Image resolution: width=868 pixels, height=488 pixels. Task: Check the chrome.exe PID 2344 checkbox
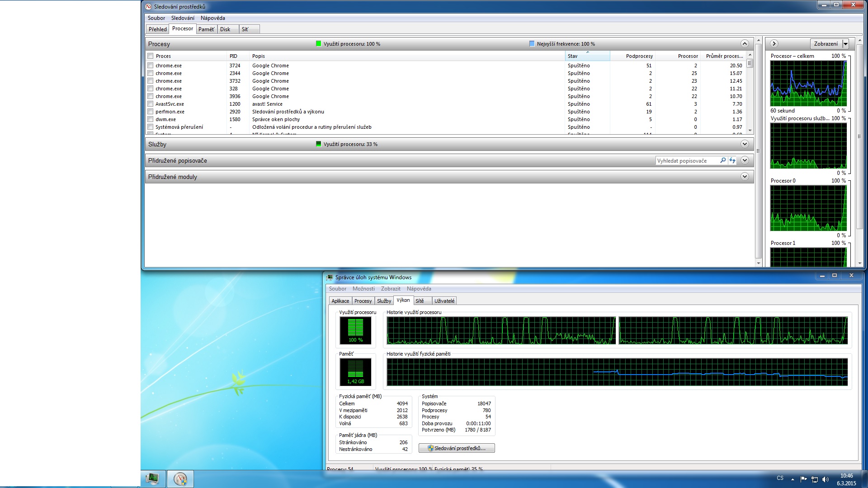pyautogui.click(x=150, y=73)
